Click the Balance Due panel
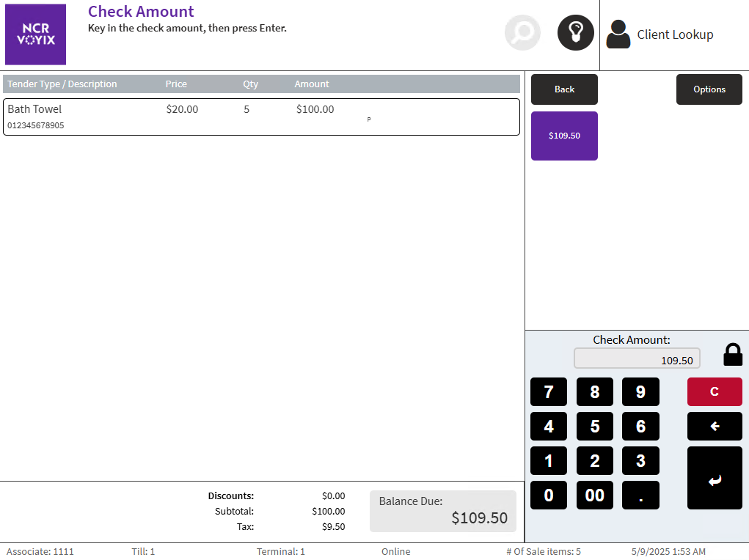Image resolution: width=749 pixels, height=560 pixels. (442, 511)
